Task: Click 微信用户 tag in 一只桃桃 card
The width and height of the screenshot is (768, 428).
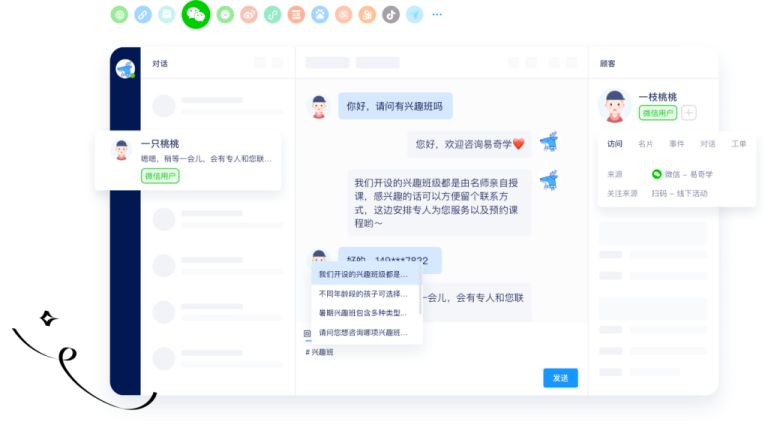Action: [x=160, y=176]
